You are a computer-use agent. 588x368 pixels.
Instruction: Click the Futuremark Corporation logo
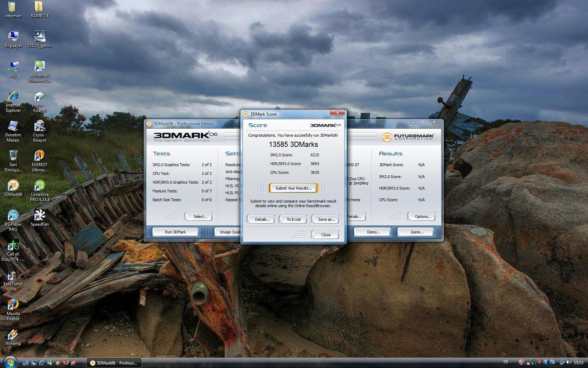[408, 137]
